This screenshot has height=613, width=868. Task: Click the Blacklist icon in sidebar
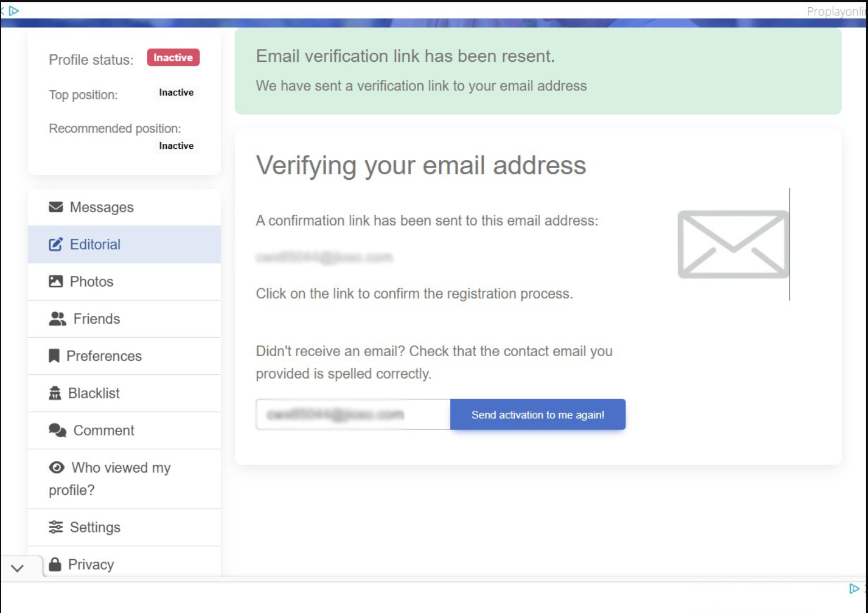point(54,393)
